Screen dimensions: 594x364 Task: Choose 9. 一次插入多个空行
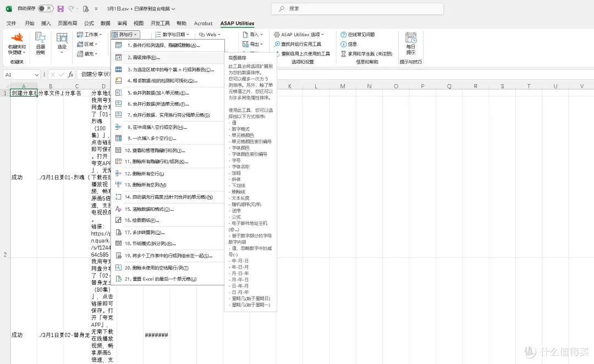pyautogui.click(x=168, y=138)
